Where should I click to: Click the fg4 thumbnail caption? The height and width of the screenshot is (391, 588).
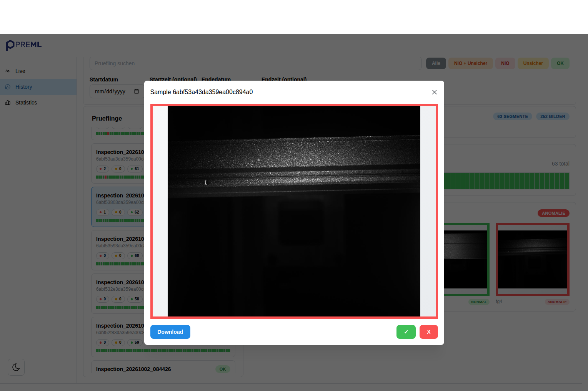pos(499,302)
